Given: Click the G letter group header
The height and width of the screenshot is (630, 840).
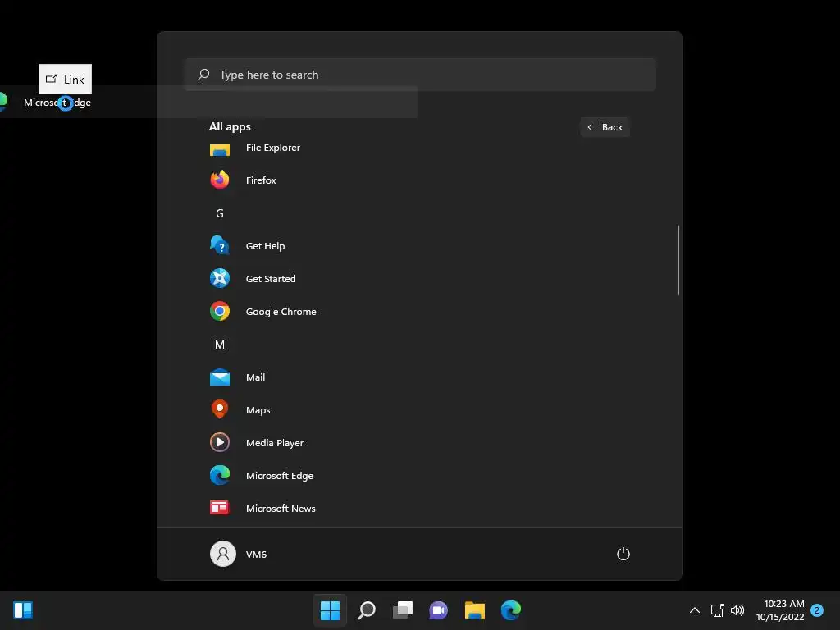Looking at the screenshot, I should [220, 213].
